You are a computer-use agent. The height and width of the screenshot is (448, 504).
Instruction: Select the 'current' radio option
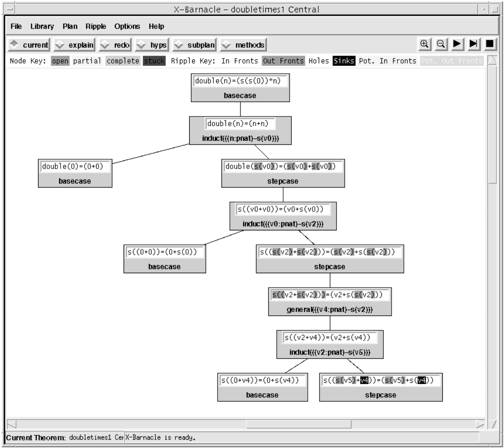point(29,45)
